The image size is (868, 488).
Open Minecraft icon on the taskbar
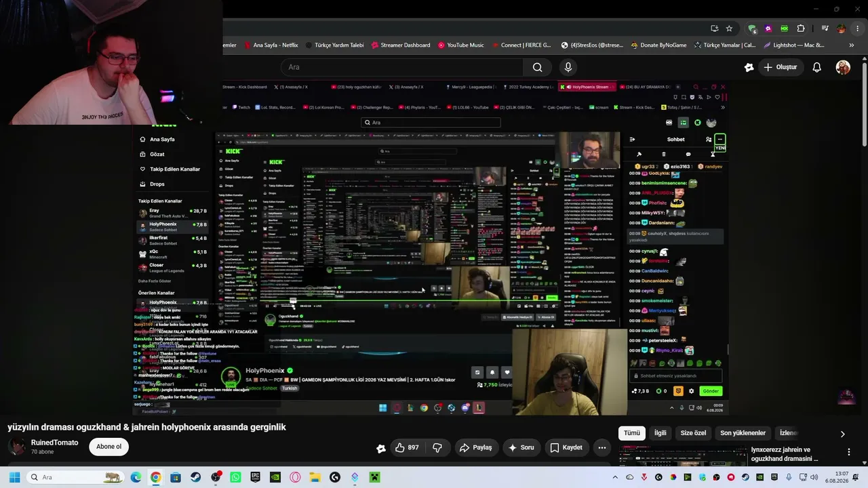[374, 477]
